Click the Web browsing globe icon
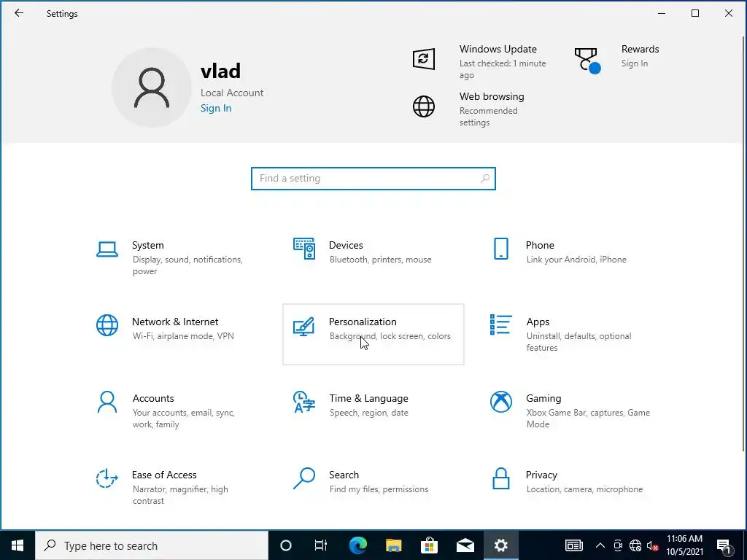Image resolution: width=747 pixels, height=560 pixels. click(x=424, y=106)
